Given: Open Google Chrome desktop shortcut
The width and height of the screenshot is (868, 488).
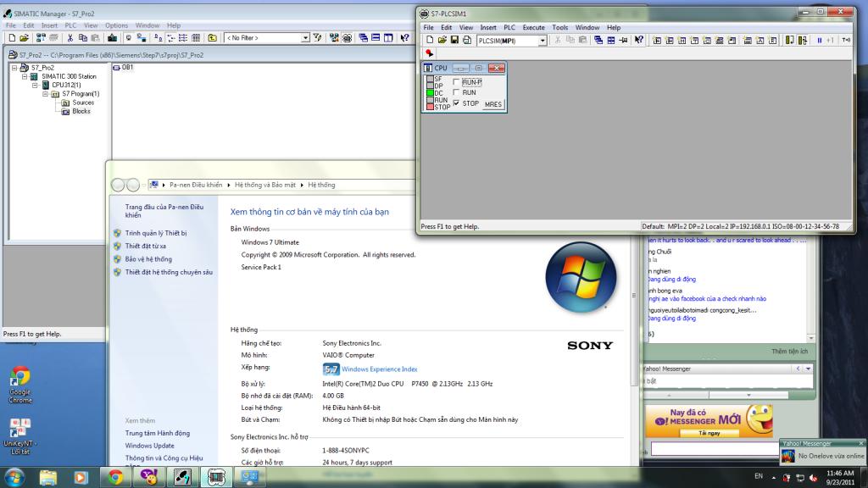Looking at the screenshot, I should click(x=20, y=385).
